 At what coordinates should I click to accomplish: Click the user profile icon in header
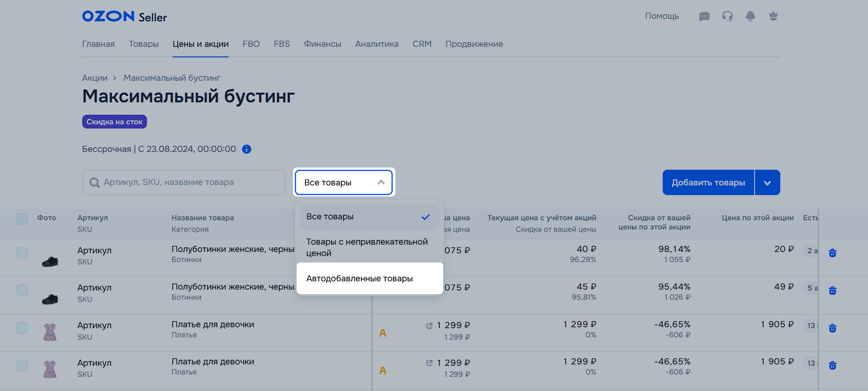coord(773,17)
